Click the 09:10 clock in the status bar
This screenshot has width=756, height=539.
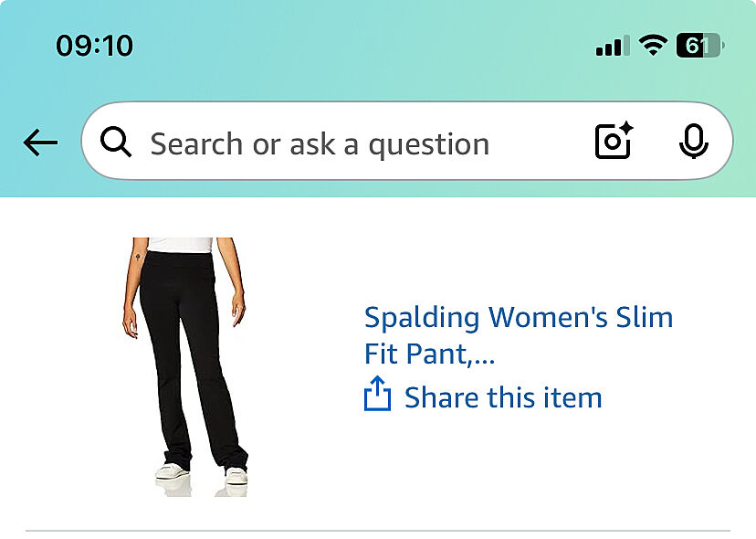[x=94, y=46]
